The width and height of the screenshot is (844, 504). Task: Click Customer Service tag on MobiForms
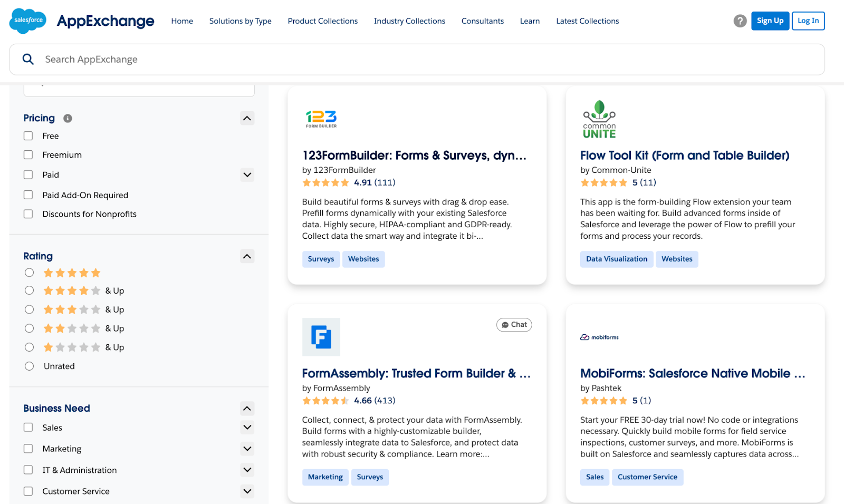click(x=648, y=477)
